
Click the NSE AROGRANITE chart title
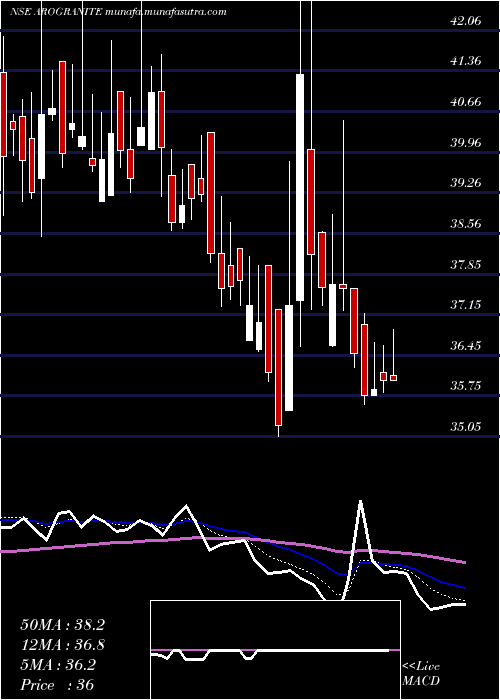(x=118, y=12)
